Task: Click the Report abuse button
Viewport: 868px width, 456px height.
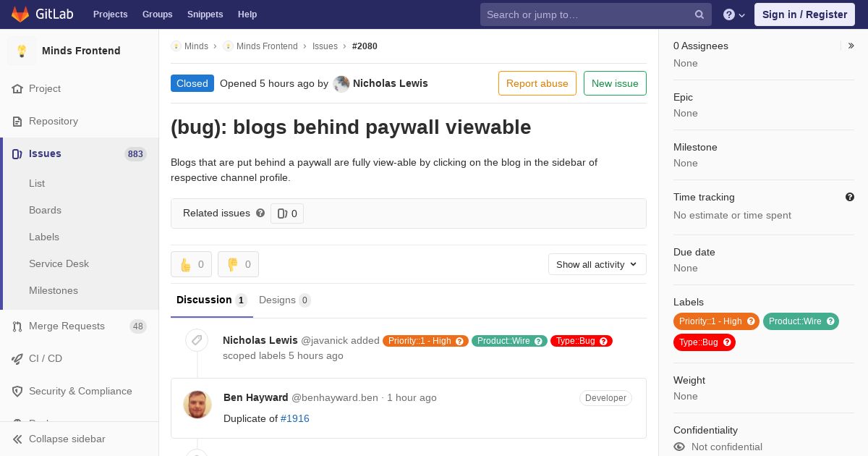Action: (x=537, y=83)
